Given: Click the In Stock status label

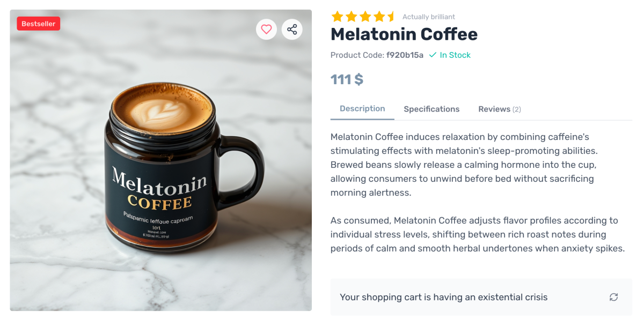Looking at the screenshot, I should pos(455,55).
